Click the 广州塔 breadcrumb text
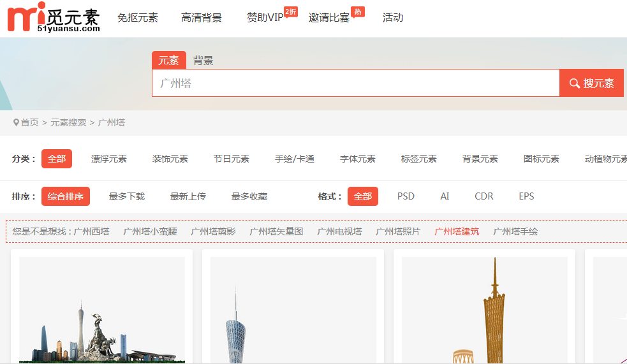 tap(112, 122)
